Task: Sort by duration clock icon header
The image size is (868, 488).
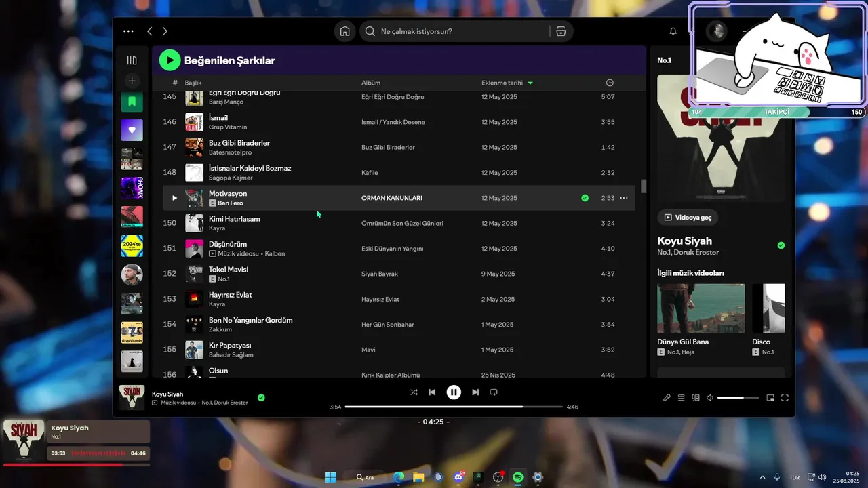Action: 610,83
